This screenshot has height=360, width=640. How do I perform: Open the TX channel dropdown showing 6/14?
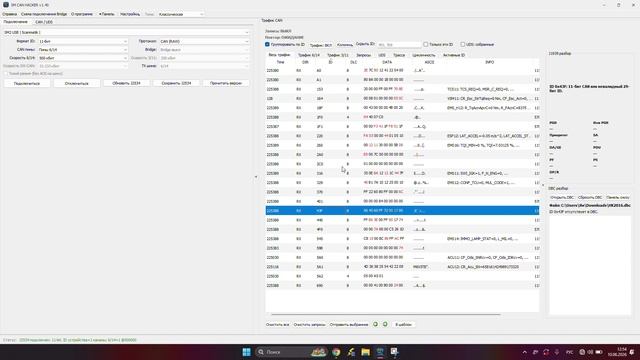click(204, 66)
